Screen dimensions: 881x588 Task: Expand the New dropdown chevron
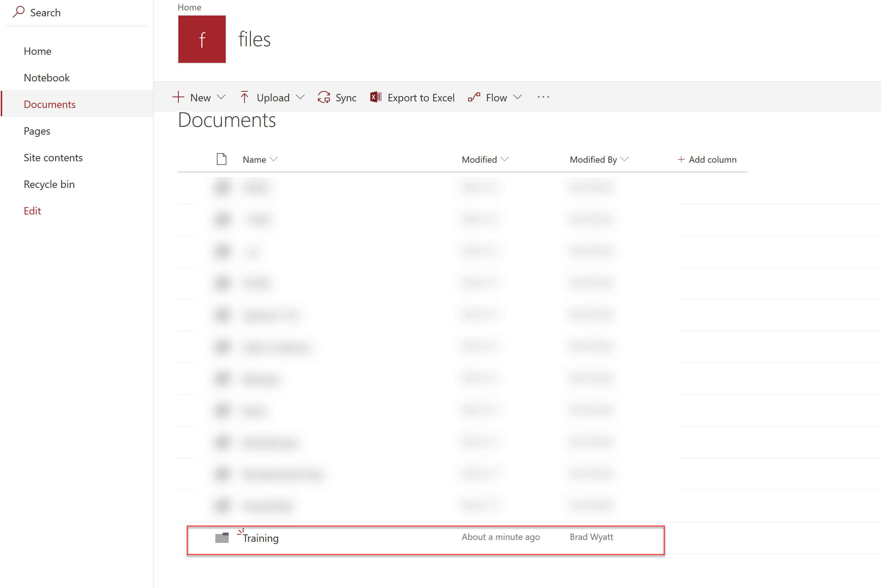click(221, 97)
